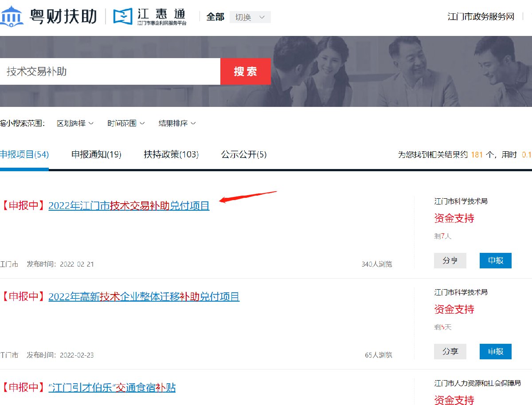Viewport: 532px width, 405px height.
Task: Open the 切换 region dropdown
Action: [x=250, y=17]
